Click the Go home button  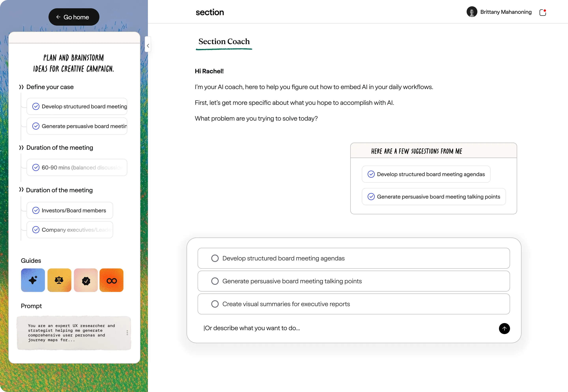(x=74, y=17)
